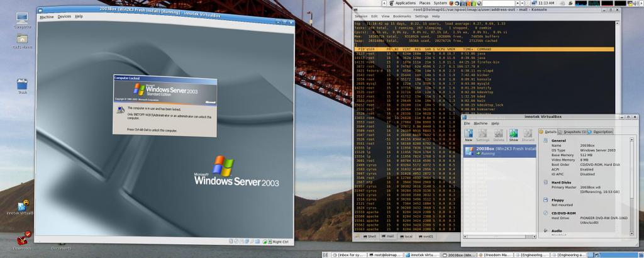Image resolution: width=644 pixels, height=258 pixels.
Task: Click the Details panel scroll-down arrow
Action: [x=631, y=233]
